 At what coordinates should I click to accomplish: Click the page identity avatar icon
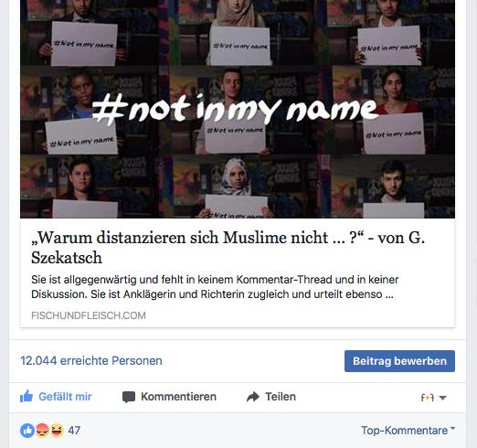tap(427, 398)
